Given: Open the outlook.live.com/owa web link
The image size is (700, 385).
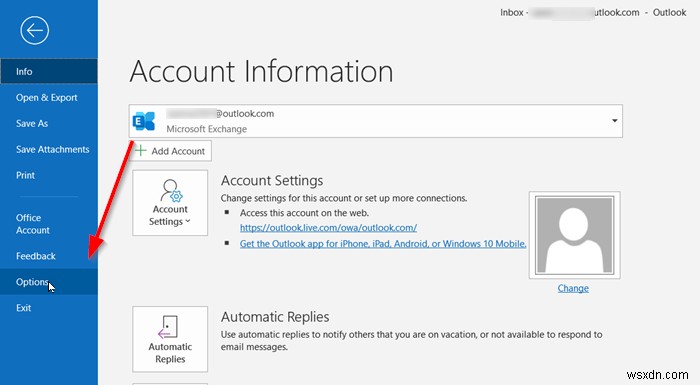Looking at the screenshot, I should 328,228.
